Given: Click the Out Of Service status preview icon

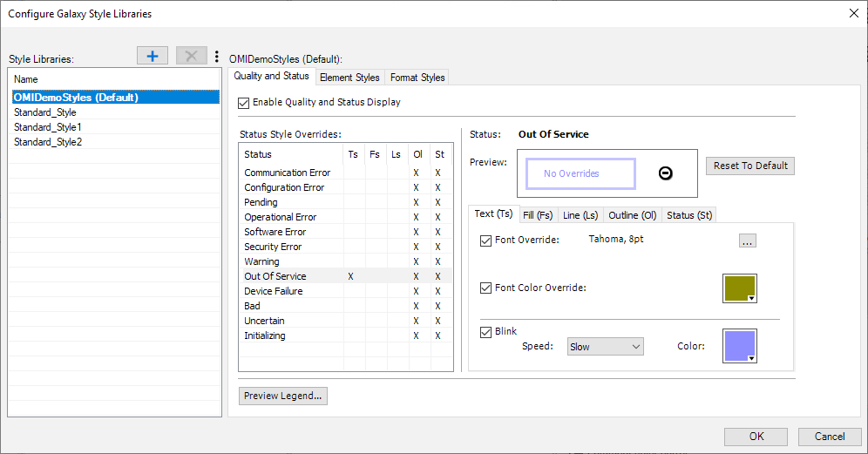Looking at the screenshot, I should coord(665,173).
